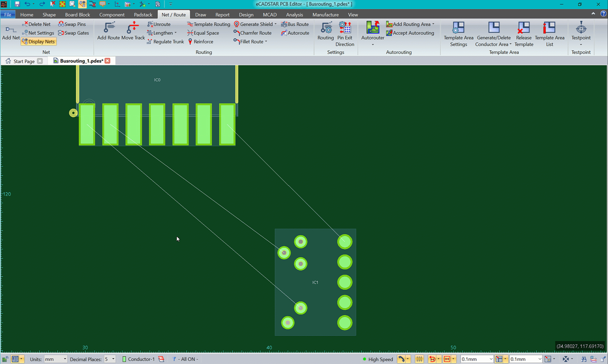Click the Save icon in quick access toolbar

click(17, 4)
